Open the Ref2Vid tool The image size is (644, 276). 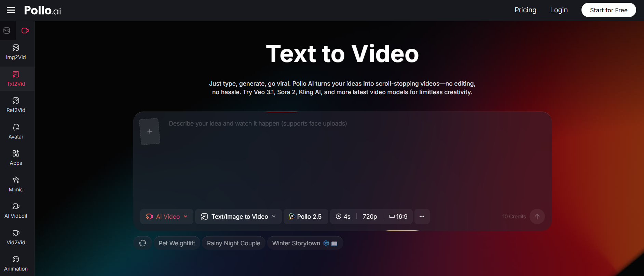pyautogui.click(x=16, y=105)
